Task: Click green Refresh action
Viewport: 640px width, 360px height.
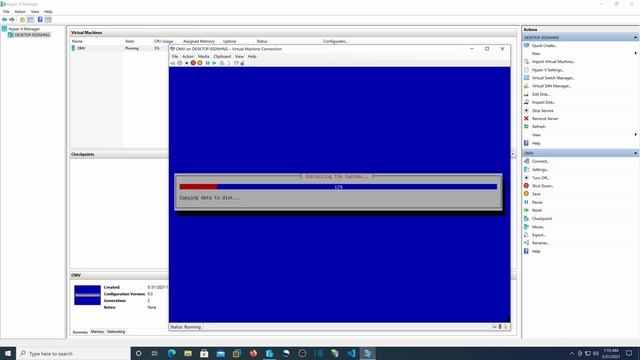Action: [538, 127]
